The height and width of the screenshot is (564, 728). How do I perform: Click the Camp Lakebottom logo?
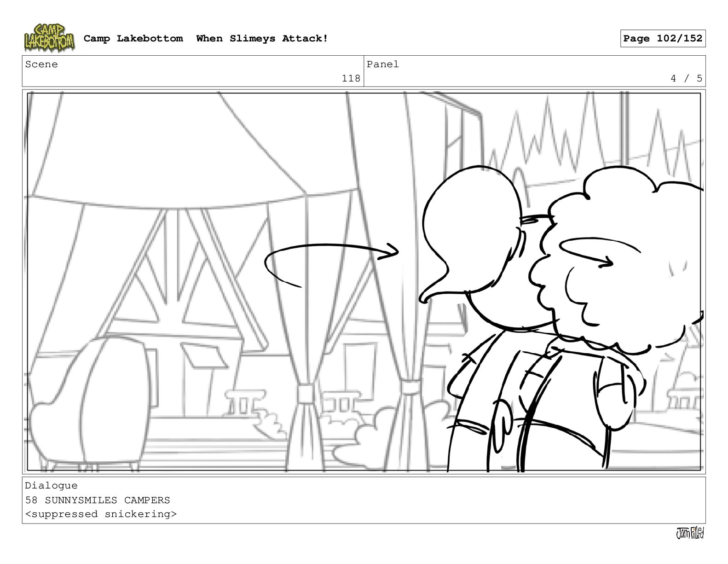point(49,38)
